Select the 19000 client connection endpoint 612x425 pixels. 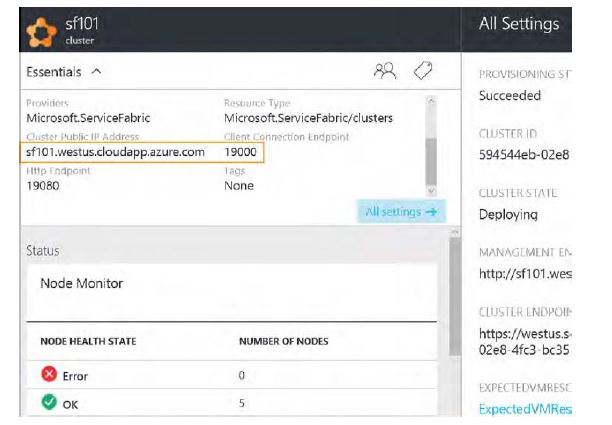(240, 152)
